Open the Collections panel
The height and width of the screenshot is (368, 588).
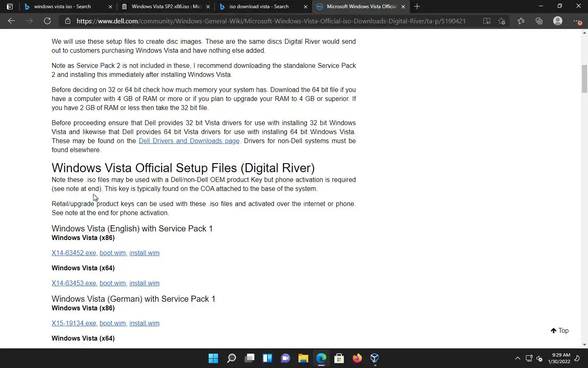click(x=539, y=21)
